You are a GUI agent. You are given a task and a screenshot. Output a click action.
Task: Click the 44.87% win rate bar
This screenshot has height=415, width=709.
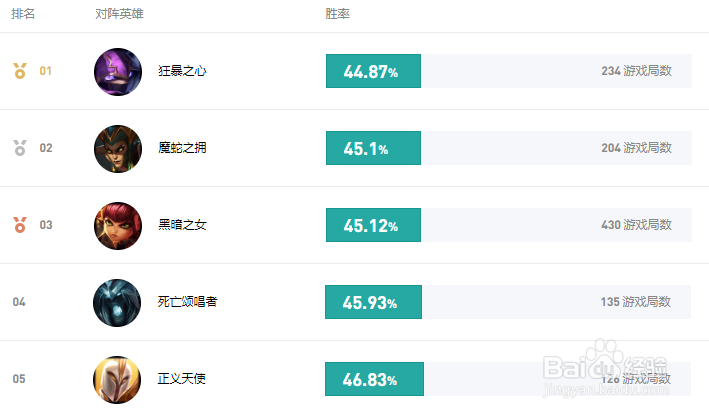pos(373,71)
